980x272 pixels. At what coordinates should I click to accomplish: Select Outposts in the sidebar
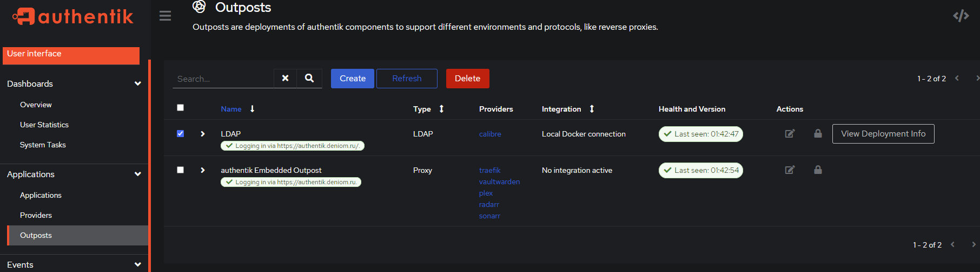coord(78,235)
